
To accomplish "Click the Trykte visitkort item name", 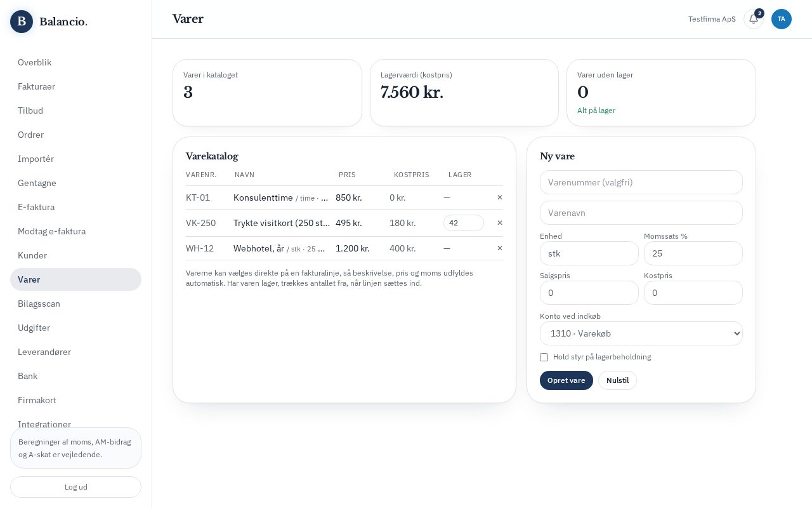I will pos(282,223).
